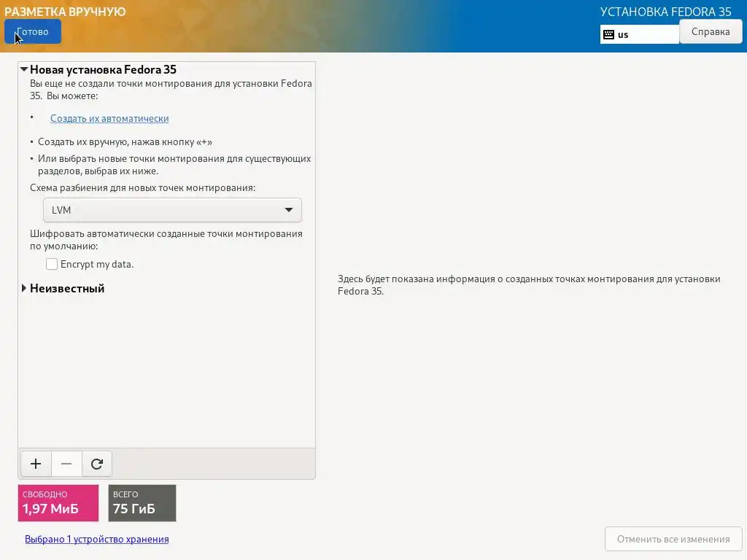Click the Encrypt my data label text

(x=97, y=264)
